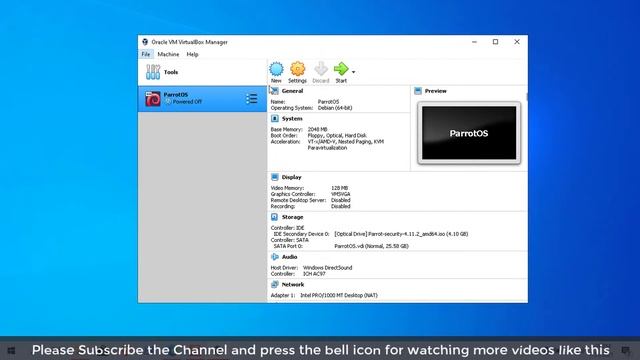
Task: Click the Intel PRO/1000 MT Desktop adapter text
Action: coord(339,295)
